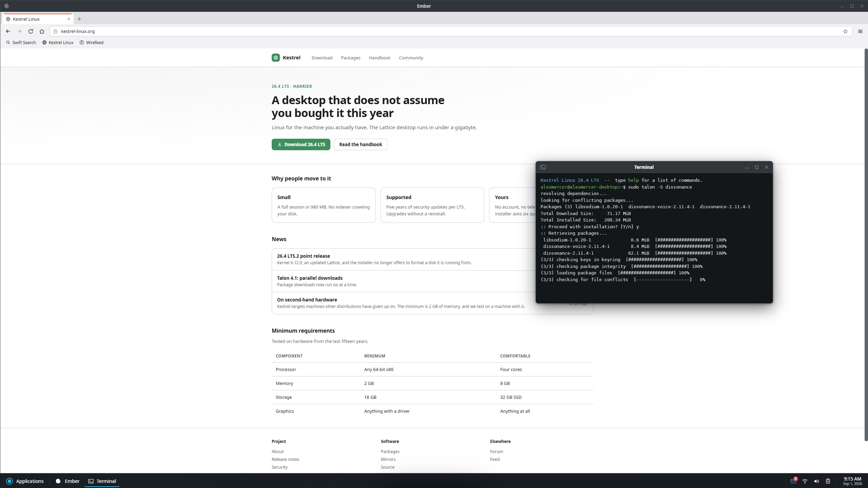Open the Swift Search bookmark
The image size is (868, 488).
click(x=21, y=42)
